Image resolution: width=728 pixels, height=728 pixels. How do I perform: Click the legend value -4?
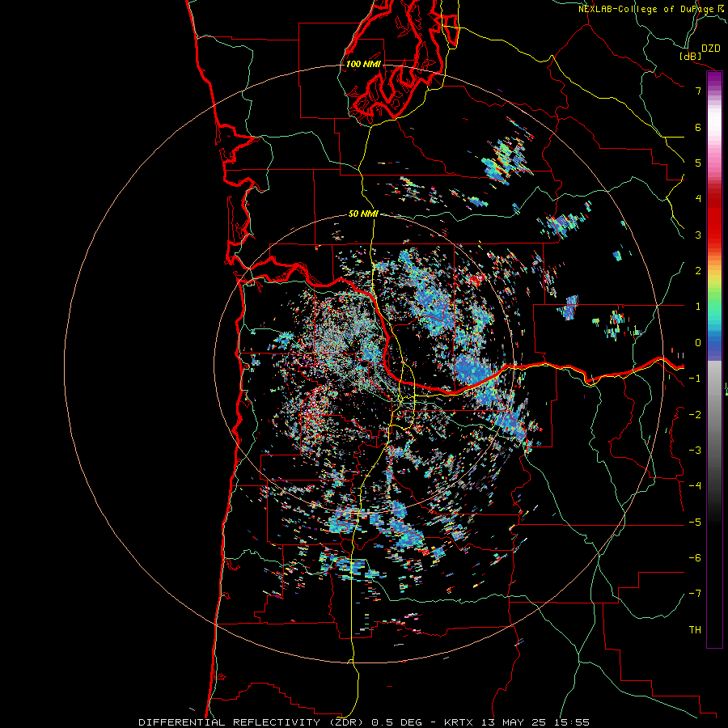coord(695,486)
